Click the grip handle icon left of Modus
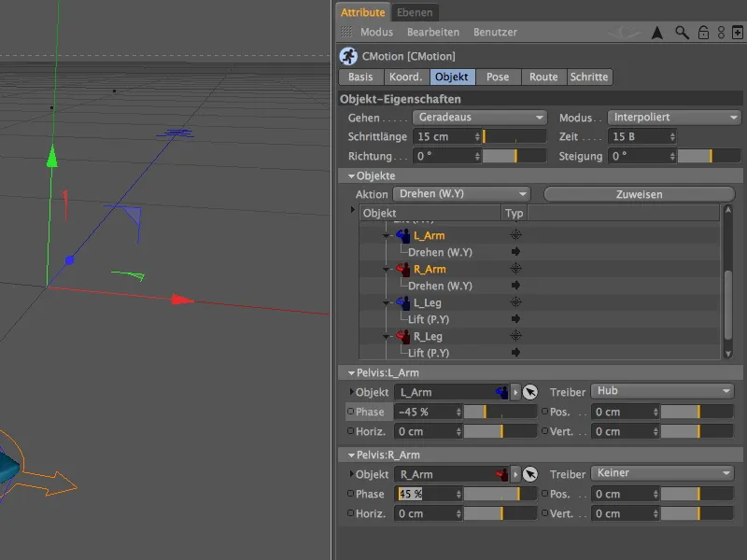Image resolution: width=747 pixels, height=560 pixels. 346,32
